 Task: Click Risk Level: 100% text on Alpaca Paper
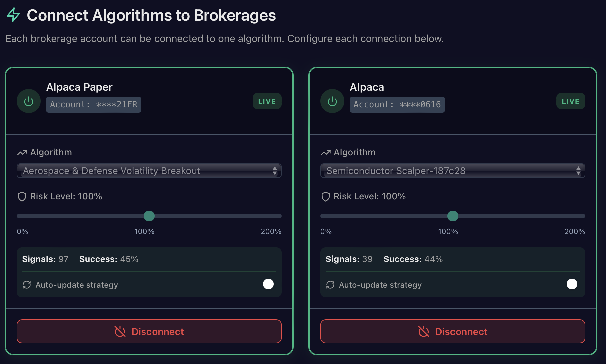tap(66, 196)
